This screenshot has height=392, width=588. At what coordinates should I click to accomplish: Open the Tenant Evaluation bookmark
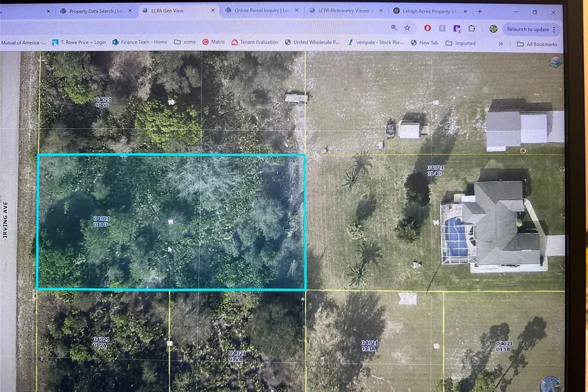coord(255,43)
